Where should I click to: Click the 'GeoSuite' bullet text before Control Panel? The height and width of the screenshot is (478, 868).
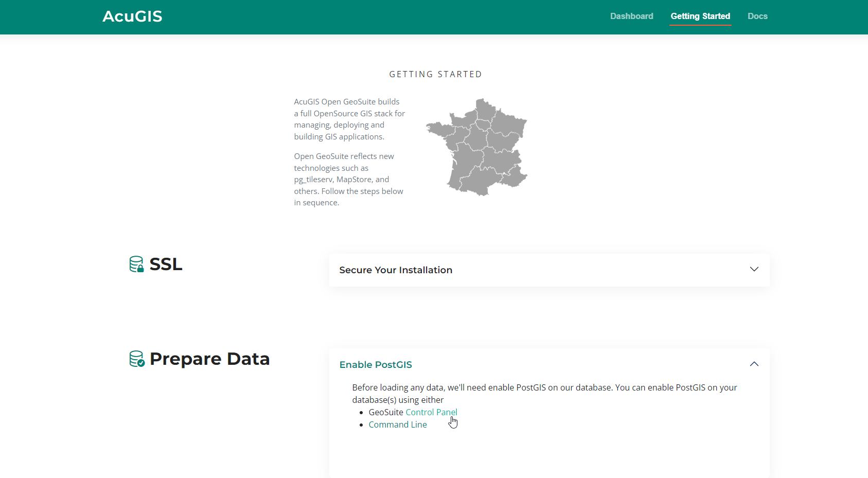(x=386, y=412)
